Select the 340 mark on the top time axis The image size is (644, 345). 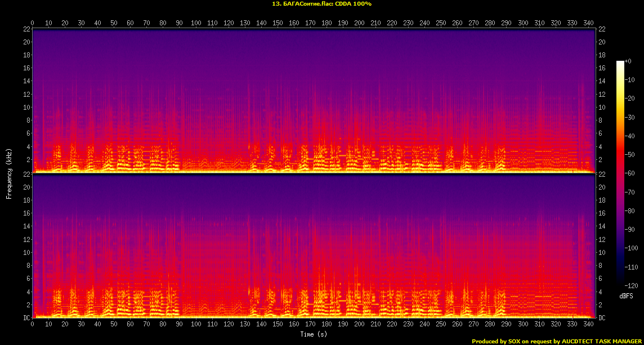pos(588,23)
